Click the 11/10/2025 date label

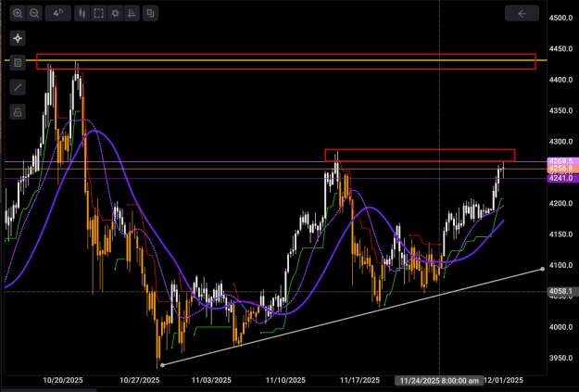click(x=285, y=380)
